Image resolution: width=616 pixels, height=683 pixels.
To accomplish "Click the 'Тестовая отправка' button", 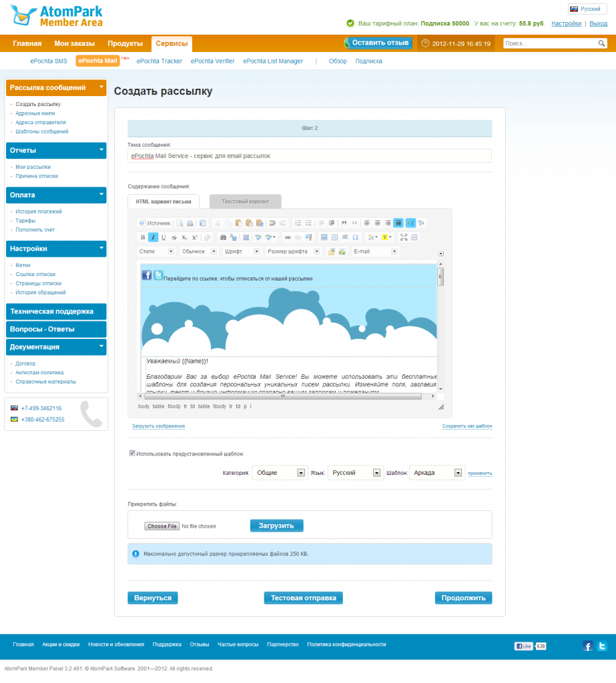I will (303, 598).
